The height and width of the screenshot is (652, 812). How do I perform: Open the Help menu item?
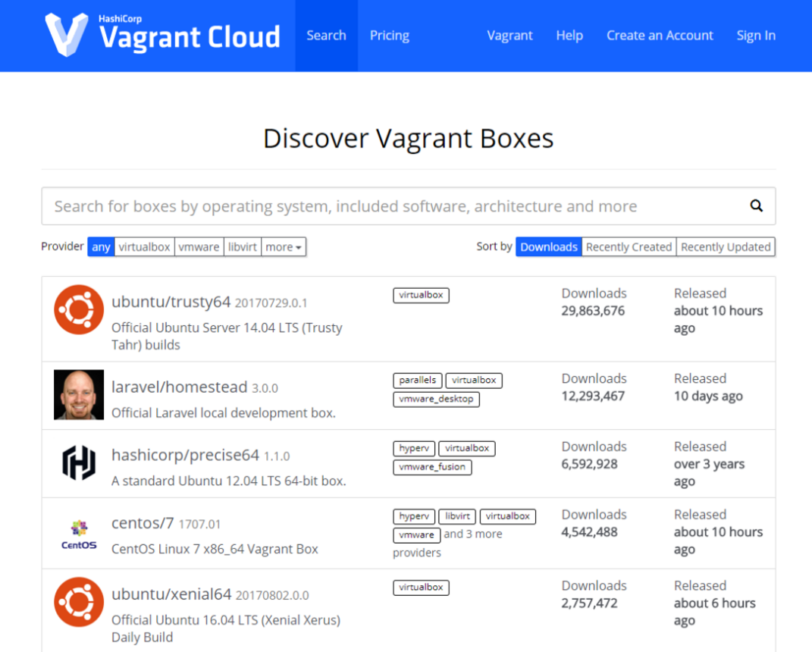[x=569, y=36]
